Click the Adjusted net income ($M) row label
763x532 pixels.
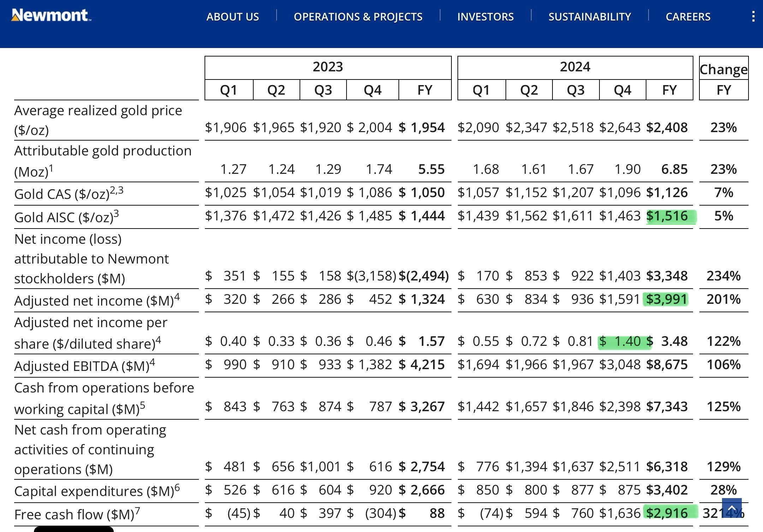(97, 300)
